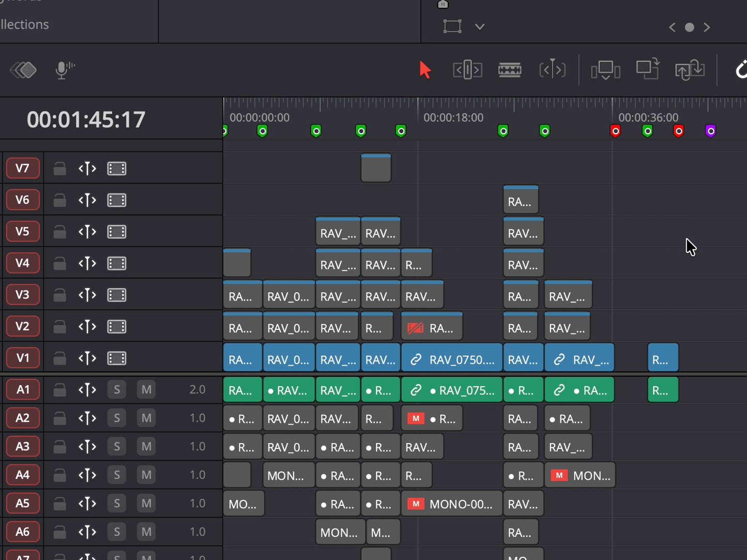Disable video track V2 with filmstrip icon
The image size is (747, 560).
point(117,326)
